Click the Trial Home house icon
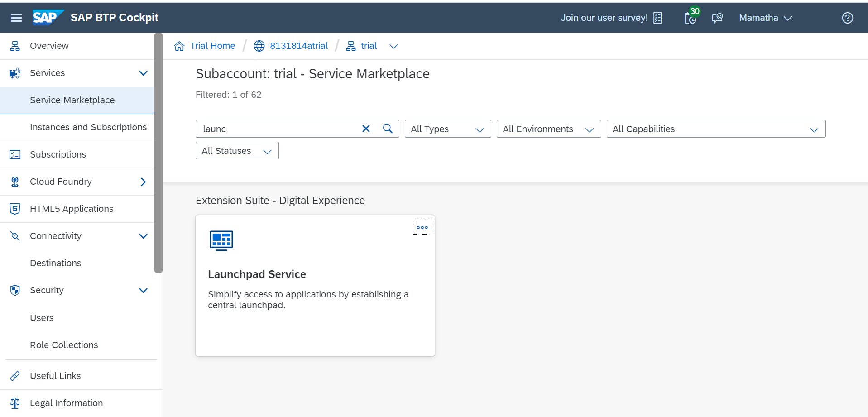Screen dimensions: 868x417 (x=179, y=46)
